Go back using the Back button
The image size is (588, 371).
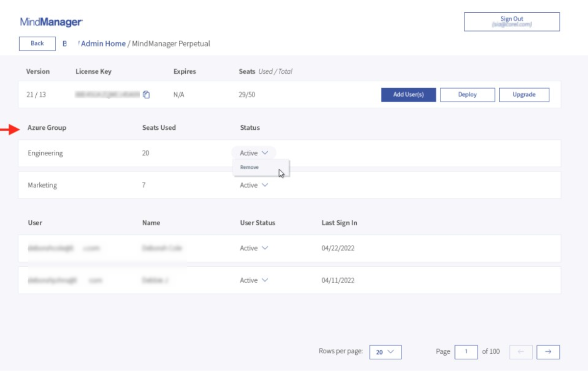click(37, 44)
